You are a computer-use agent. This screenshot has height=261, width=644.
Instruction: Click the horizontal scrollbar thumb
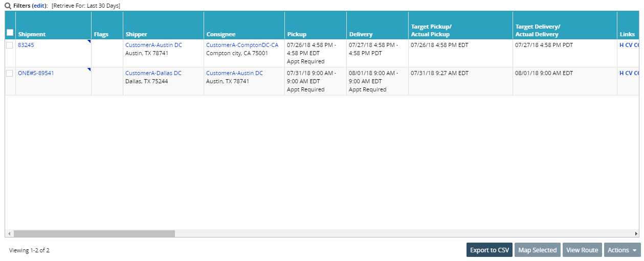94,233
